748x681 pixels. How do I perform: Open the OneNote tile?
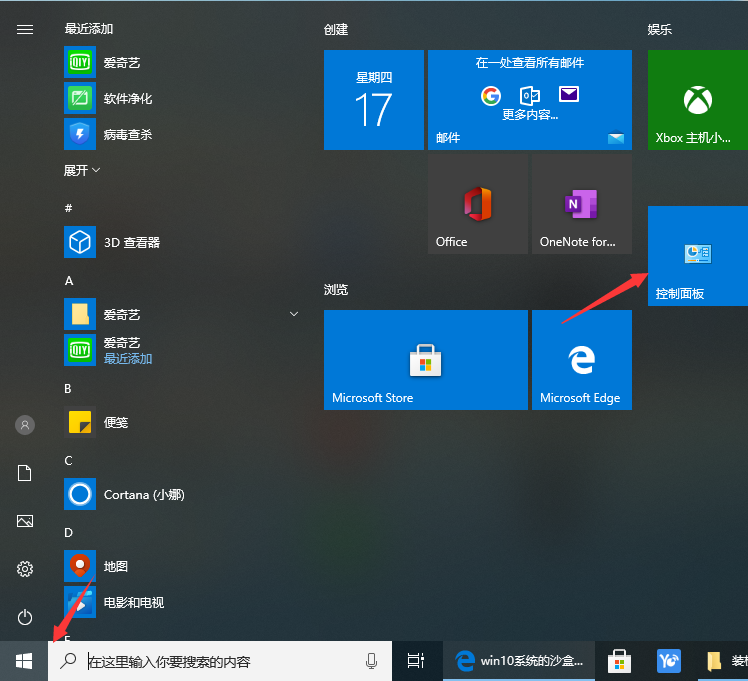tap(581, 204)
